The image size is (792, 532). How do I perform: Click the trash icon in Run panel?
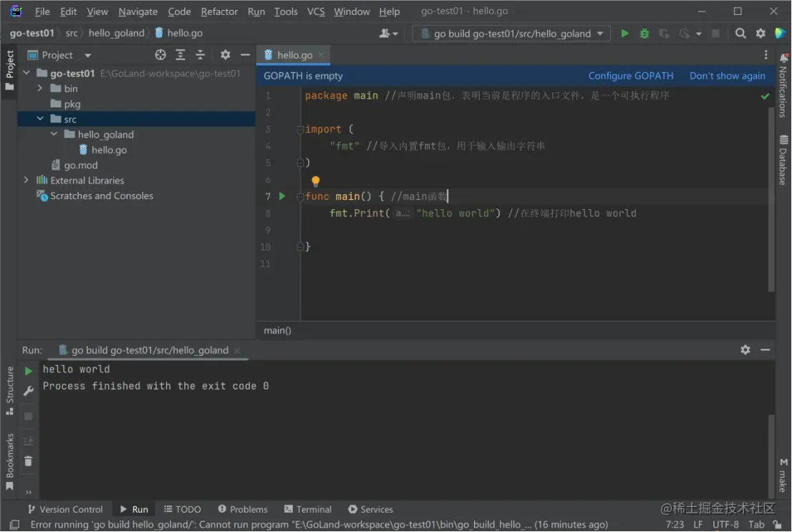click(x=29, y=462)
